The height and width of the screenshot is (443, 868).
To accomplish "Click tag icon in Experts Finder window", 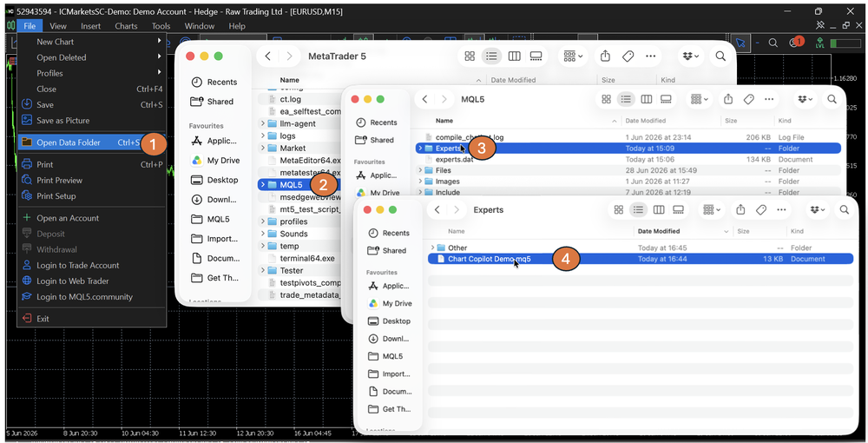I will coord(761,210).
